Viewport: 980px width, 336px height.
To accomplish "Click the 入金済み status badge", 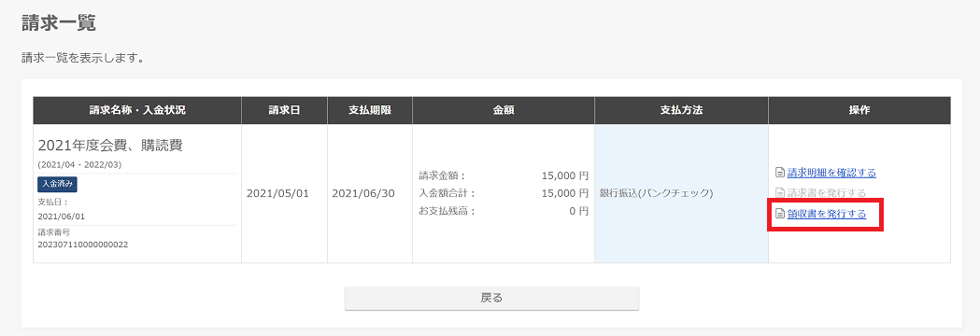I will coord(58,184).
